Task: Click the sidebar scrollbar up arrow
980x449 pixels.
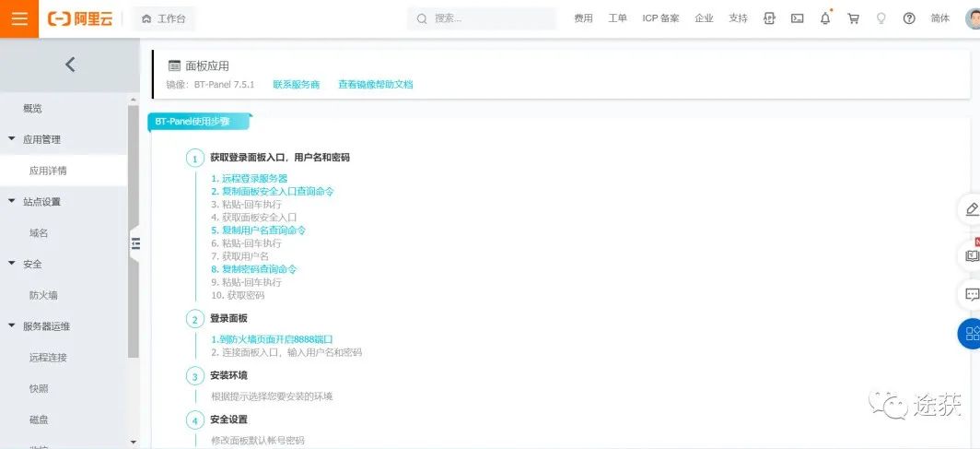Action: (x=134, y=100)
